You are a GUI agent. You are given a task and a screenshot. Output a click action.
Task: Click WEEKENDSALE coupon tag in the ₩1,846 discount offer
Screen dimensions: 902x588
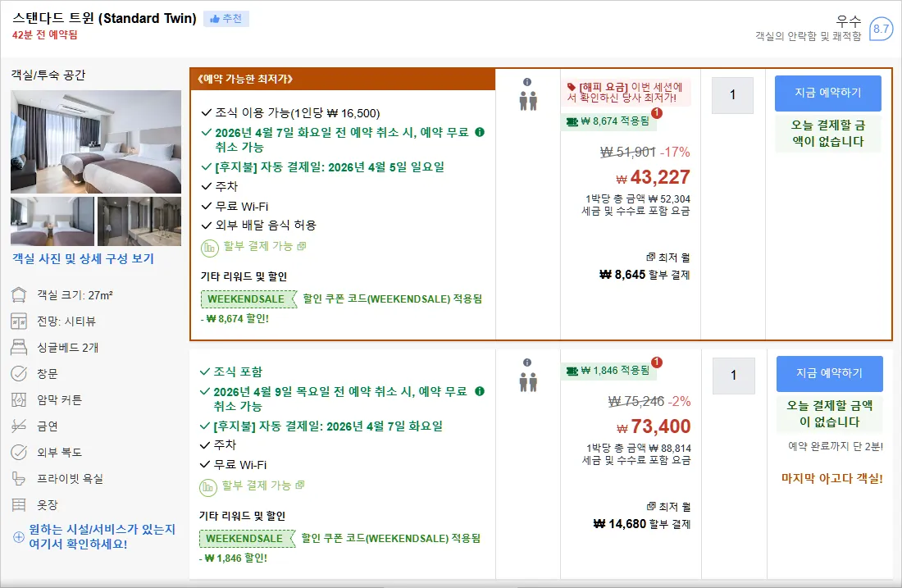tap(247, 539)
